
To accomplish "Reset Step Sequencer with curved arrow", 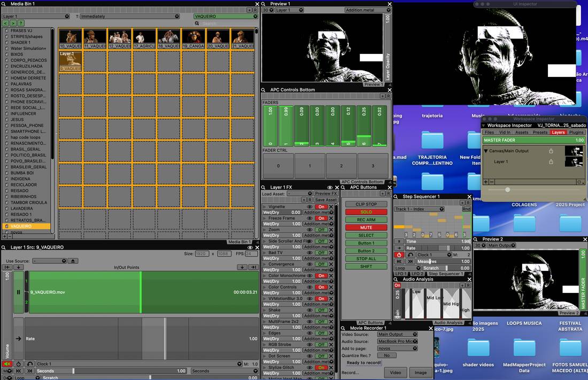I will 410,255.
